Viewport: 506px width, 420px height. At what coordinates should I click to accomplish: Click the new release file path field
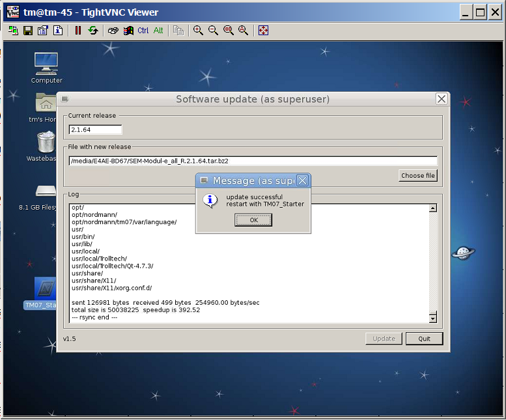click(253, 161)
